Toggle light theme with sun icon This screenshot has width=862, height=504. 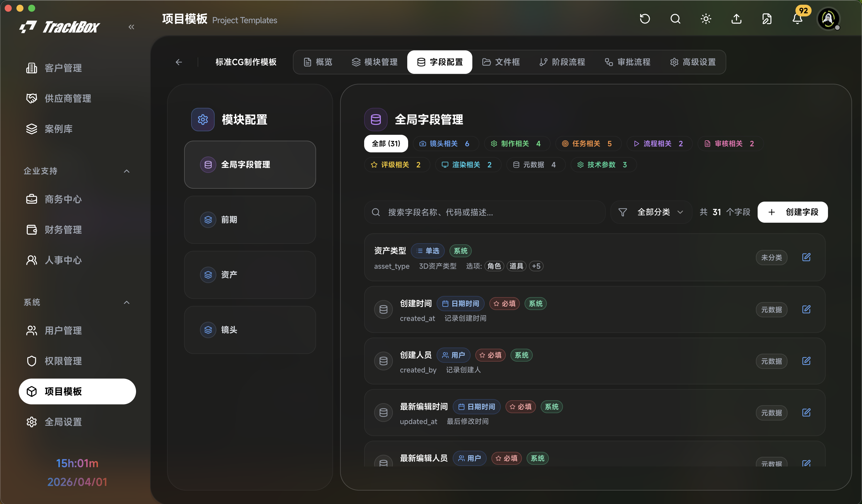[706, 19]
